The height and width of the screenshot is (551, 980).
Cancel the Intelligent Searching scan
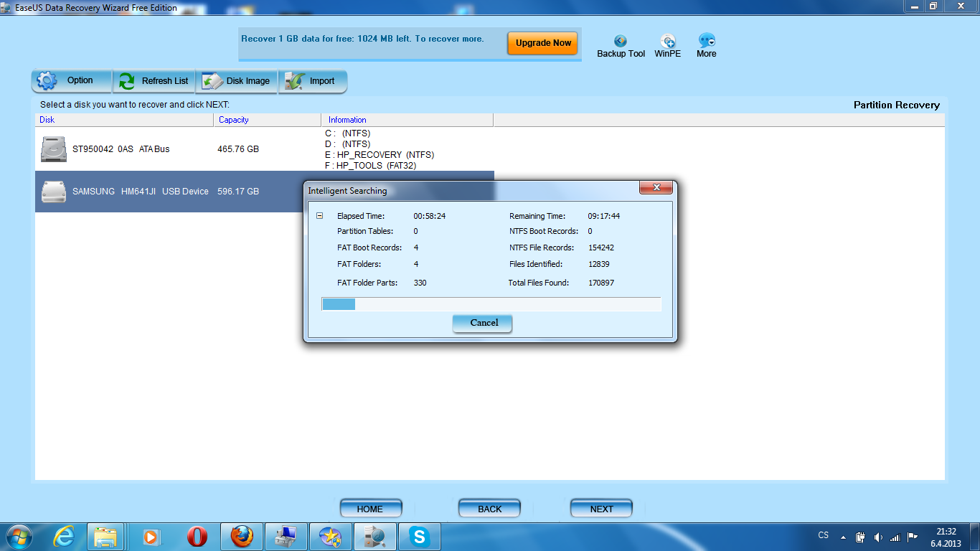click(x=482, y=323)
